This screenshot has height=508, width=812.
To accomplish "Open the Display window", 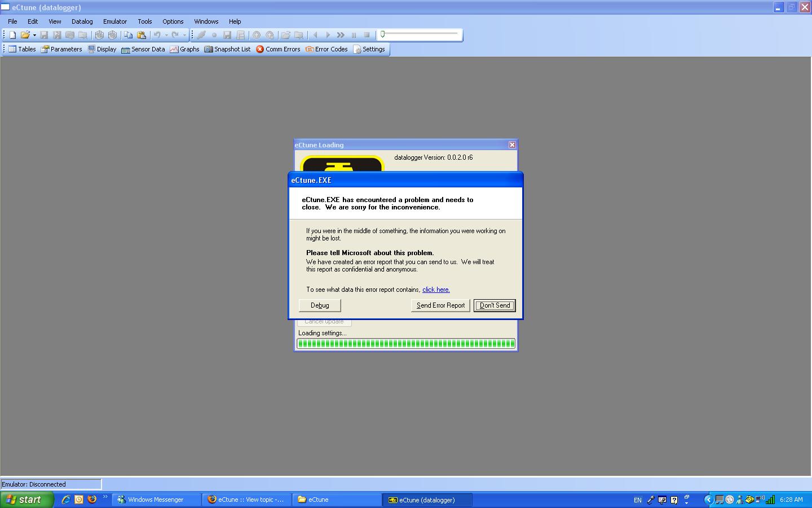I will pyautogui.click(x=102, y=49).
